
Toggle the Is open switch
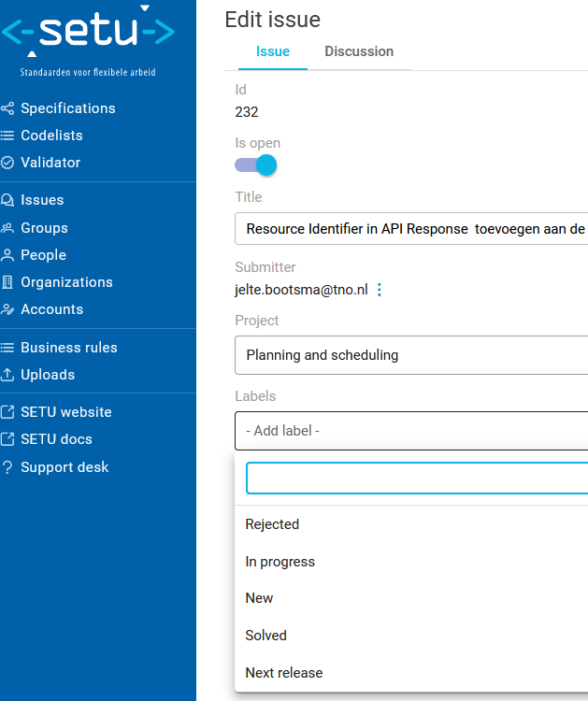tap(256, 165)
